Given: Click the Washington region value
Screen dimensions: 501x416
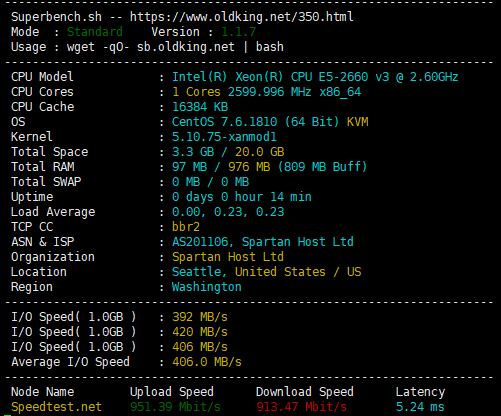Looking at the screenshot, I should tap(207, 287).
